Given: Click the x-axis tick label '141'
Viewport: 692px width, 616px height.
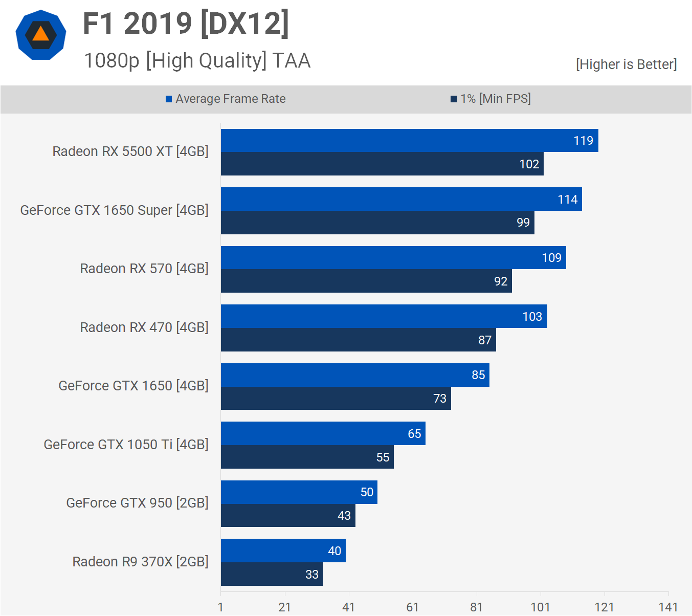Looking at the screenshot, I should click(668, 607).
